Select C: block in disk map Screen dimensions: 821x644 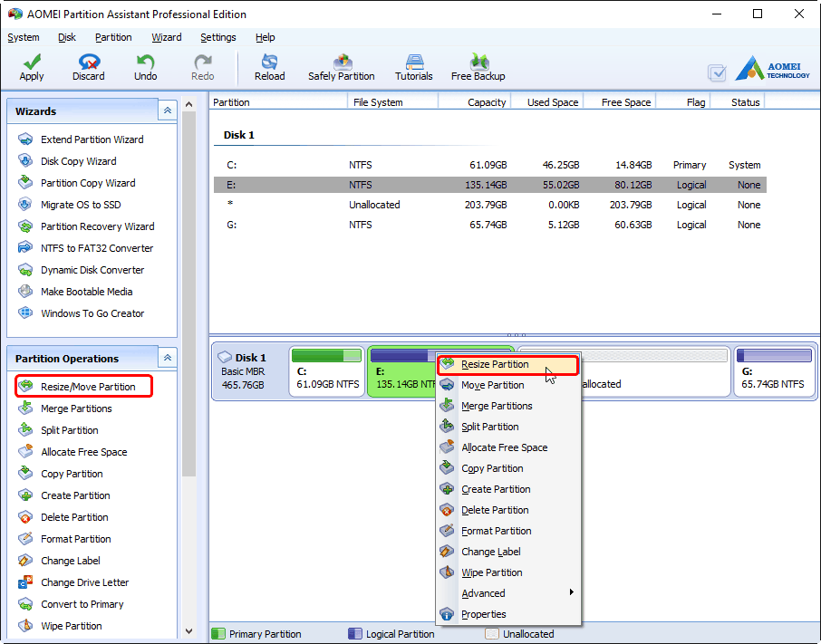click(x=327, y=371)
